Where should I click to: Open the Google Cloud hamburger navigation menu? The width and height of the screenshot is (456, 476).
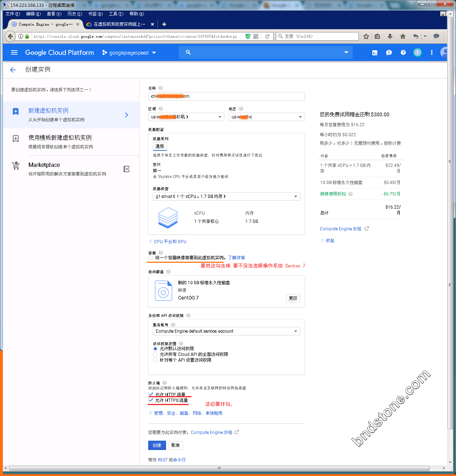(x=14, y=52)
